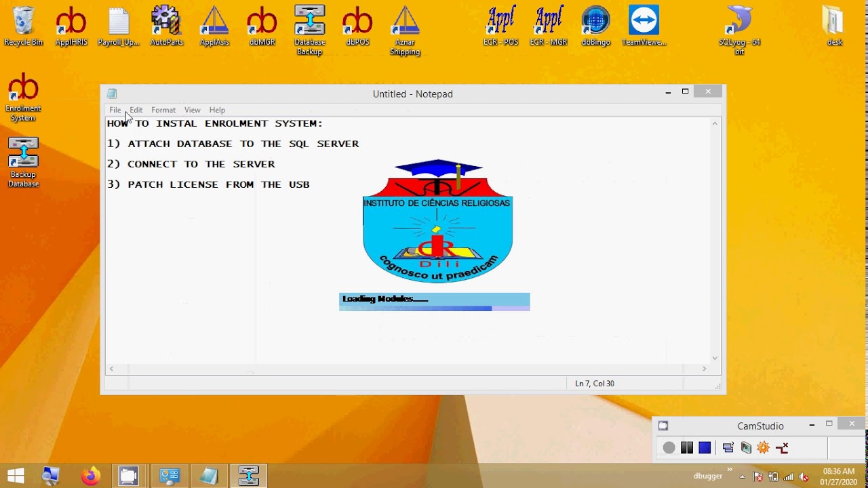This screenshot has height=488, width=868.
Task: Open the Notepad View menu
Action: [193, 110]
